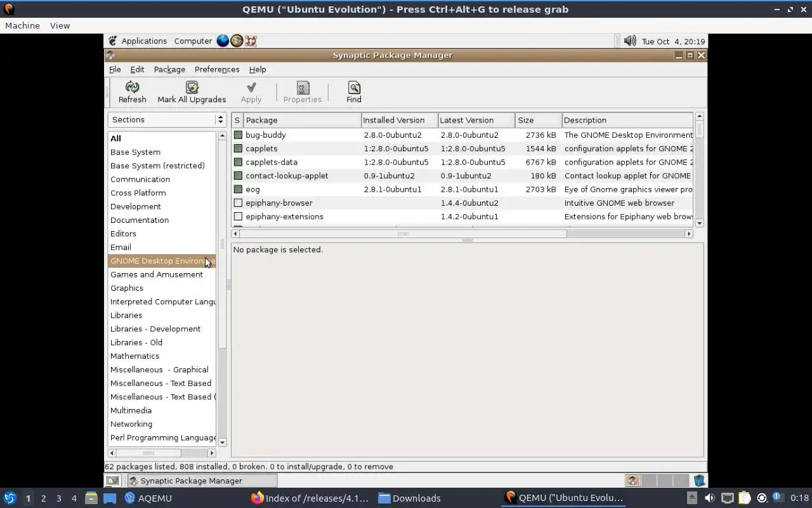Click down arrow of package list scrollbar
The width and height of the screenshot is (812, 508).
coord(700,223)
